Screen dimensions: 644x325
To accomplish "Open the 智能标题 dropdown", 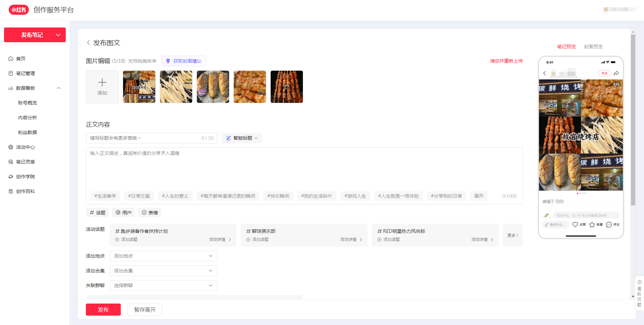I will click(242, 138).
